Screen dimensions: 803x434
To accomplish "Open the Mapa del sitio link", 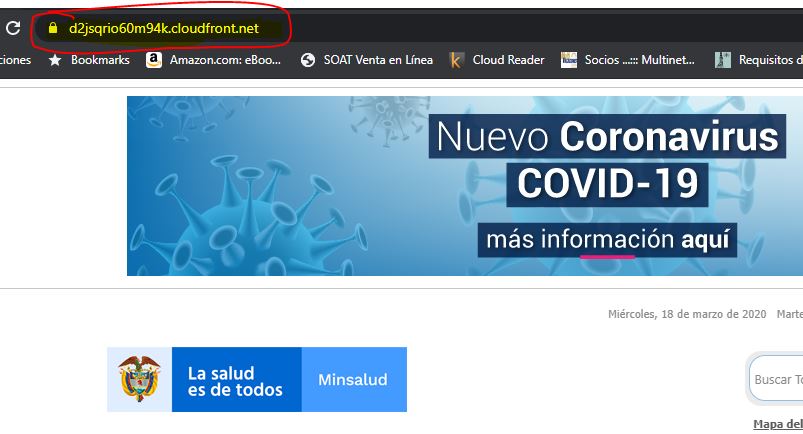I will [778, 424].
